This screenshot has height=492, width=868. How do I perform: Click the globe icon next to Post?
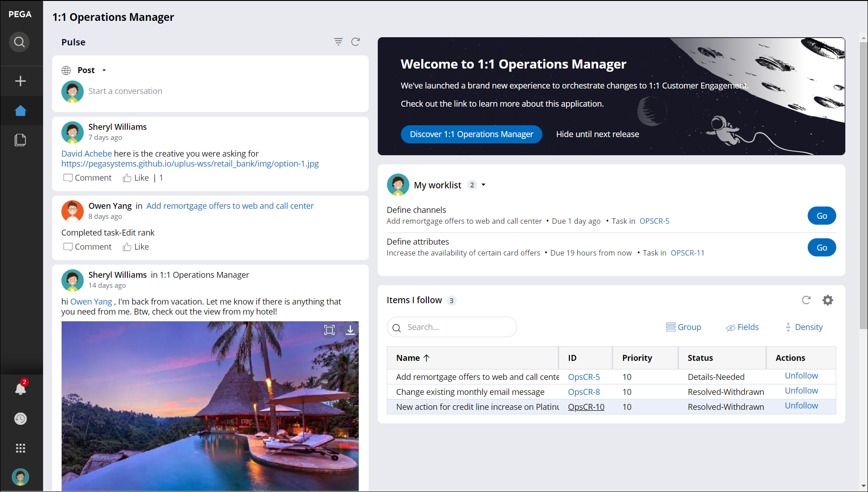coord(66,70)
